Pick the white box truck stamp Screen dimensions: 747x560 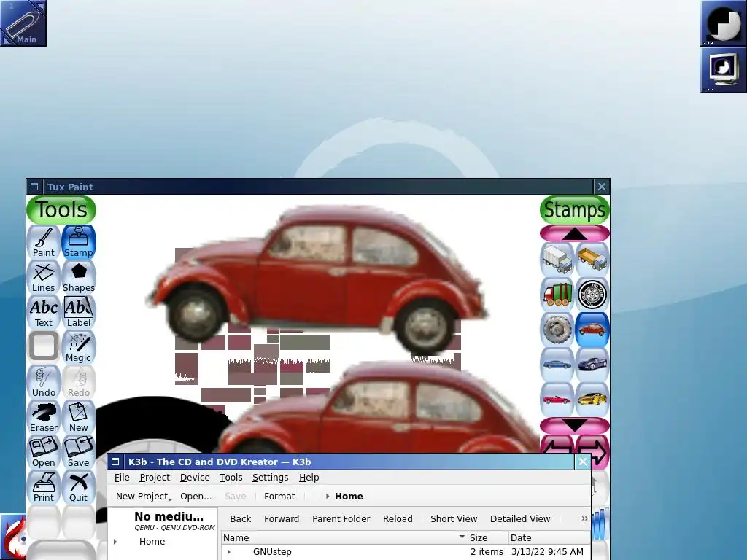tap(557, 260)
